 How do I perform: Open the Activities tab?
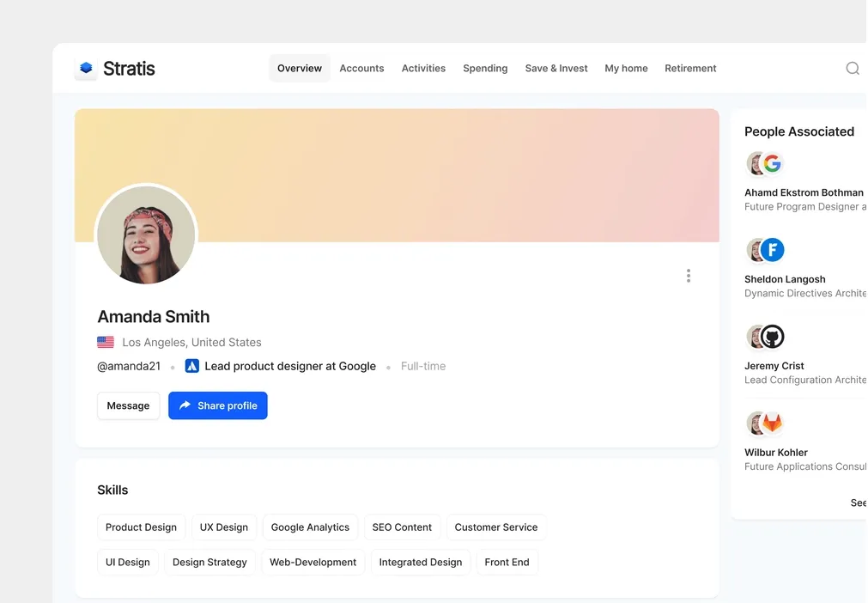(x=423, y=68)
